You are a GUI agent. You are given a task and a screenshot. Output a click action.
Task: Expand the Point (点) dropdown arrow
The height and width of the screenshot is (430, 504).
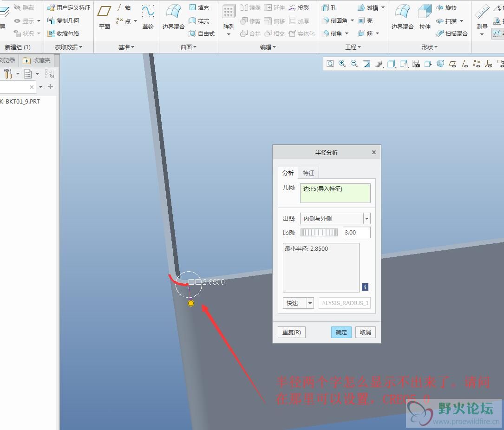pyautogui.click(x=135, y=21)
